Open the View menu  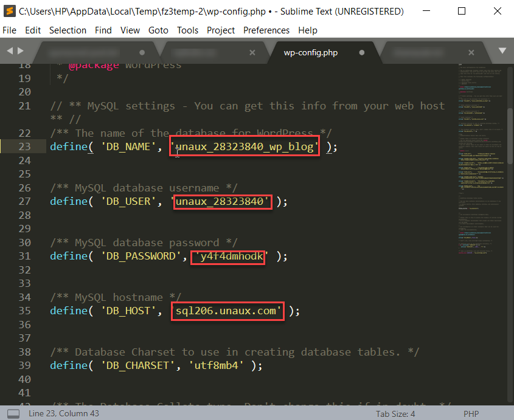pyautogui.click(x=130, y=30)
